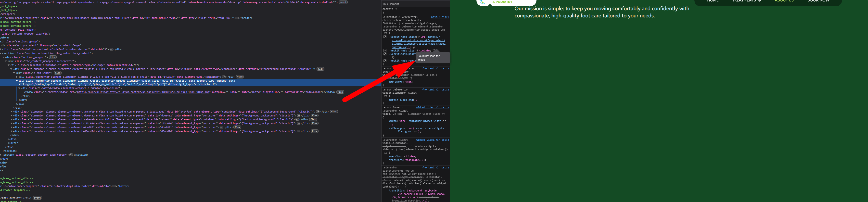Image resolution: width=868 pixels, height=202 pixels.
Task: Disable the -webkit-mask-size declaration checkbox
Action: point(385,50)
